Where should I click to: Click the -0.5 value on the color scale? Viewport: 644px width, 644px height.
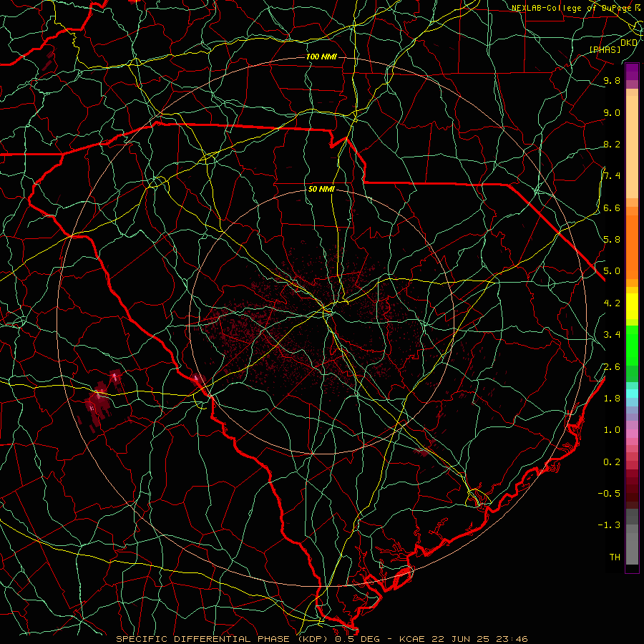pyautogui.click(x=609, y=493)
